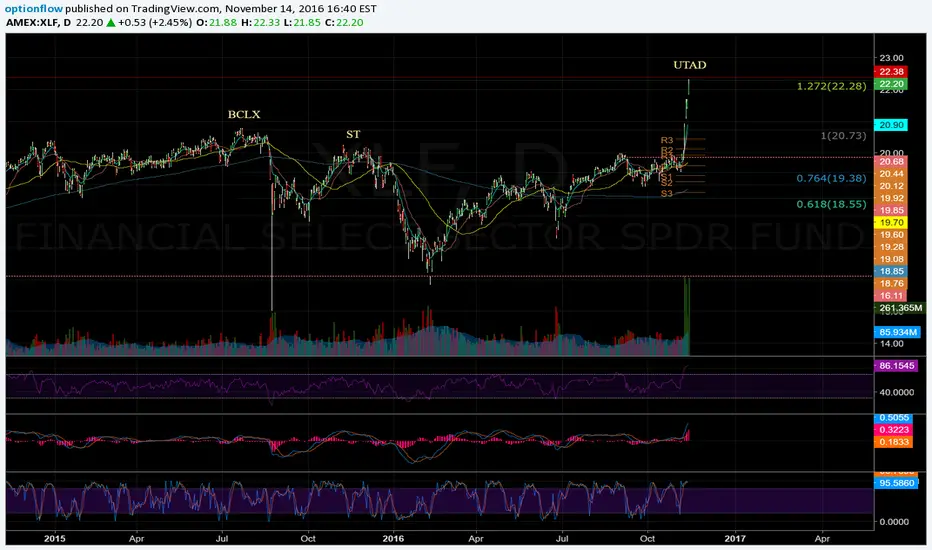Click the 85.934M volume average tag
The height and width of the screenshot is (550, 932).
pos(898,332)
